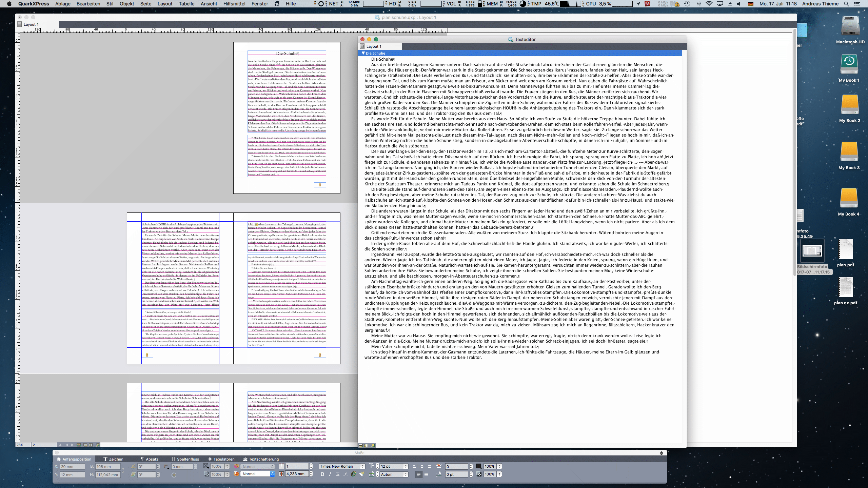Click the OpenType fx styles icon
The image size is (868, 488).
tap(346, 474)
